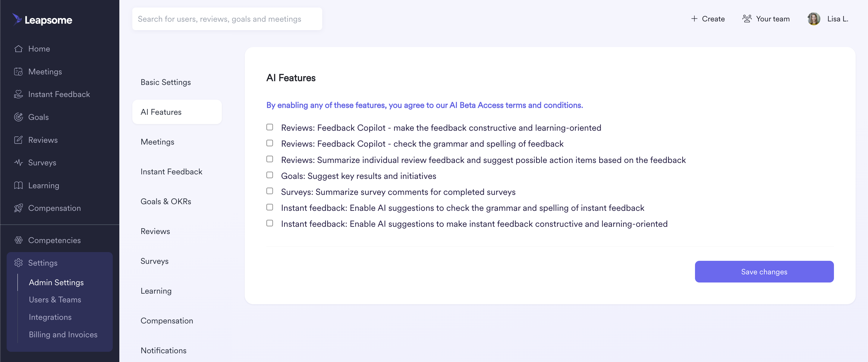Open Surveys via the pulse icon
This screenshot has height=362, width=868.
coord(18,163)
